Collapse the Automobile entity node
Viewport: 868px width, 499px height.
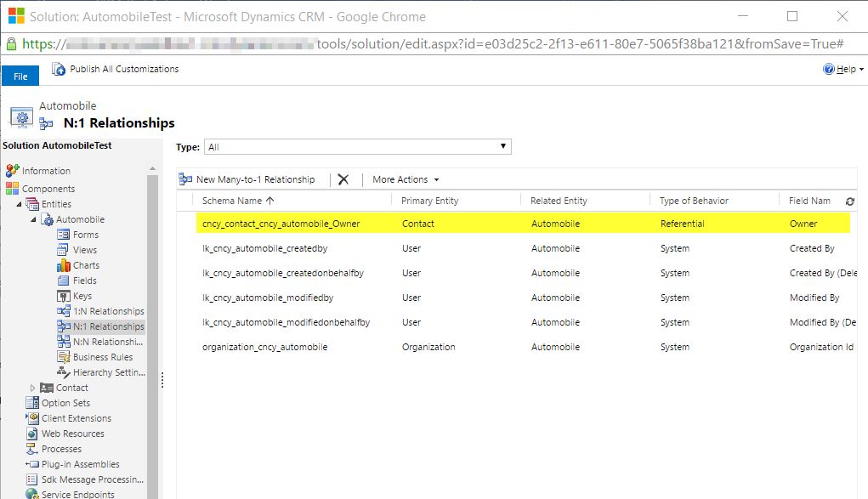(x=33, y=219)
